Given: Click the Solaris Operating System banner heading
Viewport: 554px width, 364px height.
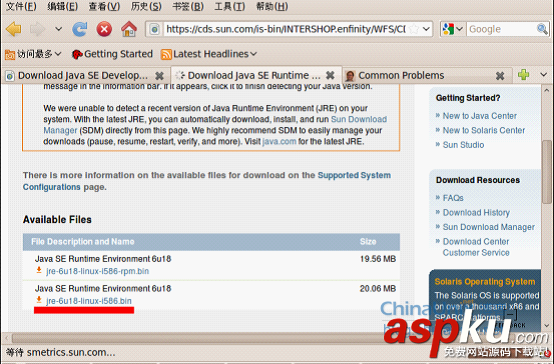Looking at the screenshot, I should point(485,282).
